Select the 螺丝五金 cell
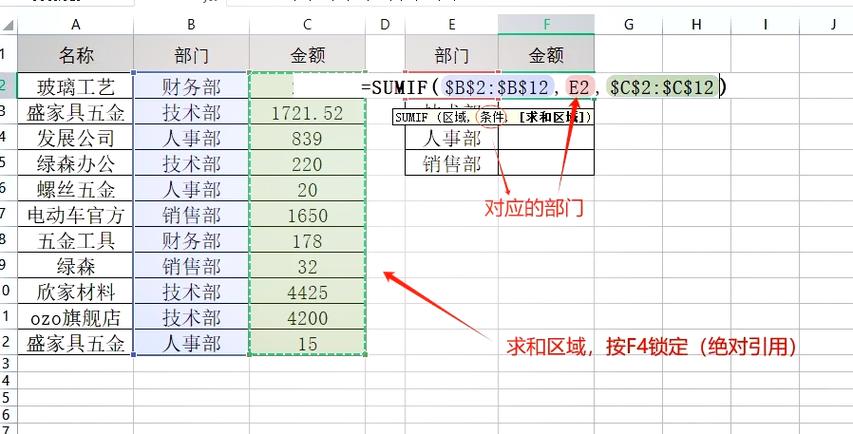 coord(76,189)
